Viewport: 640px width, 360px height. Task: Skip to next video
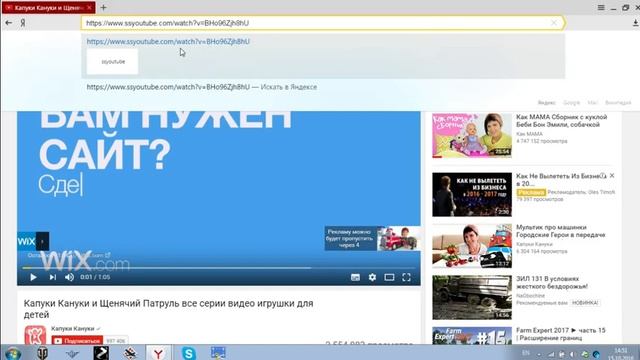(53, 277)
